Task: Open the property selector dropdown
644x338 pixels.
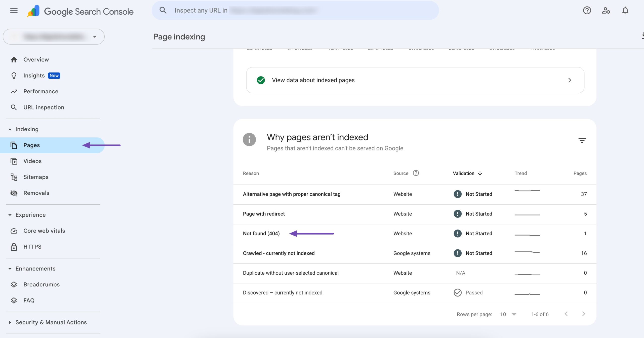Action: (95, 36)
